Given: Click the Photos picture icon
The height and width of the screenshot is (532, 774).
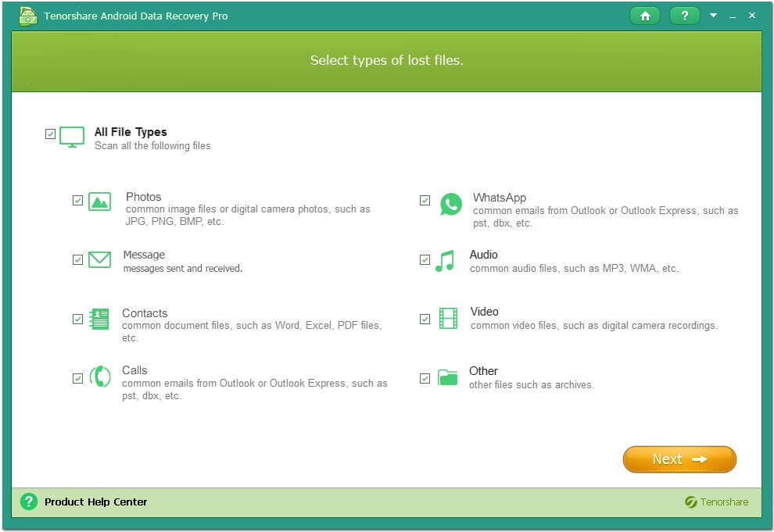Looking at the screenshot, I should 100,202.
